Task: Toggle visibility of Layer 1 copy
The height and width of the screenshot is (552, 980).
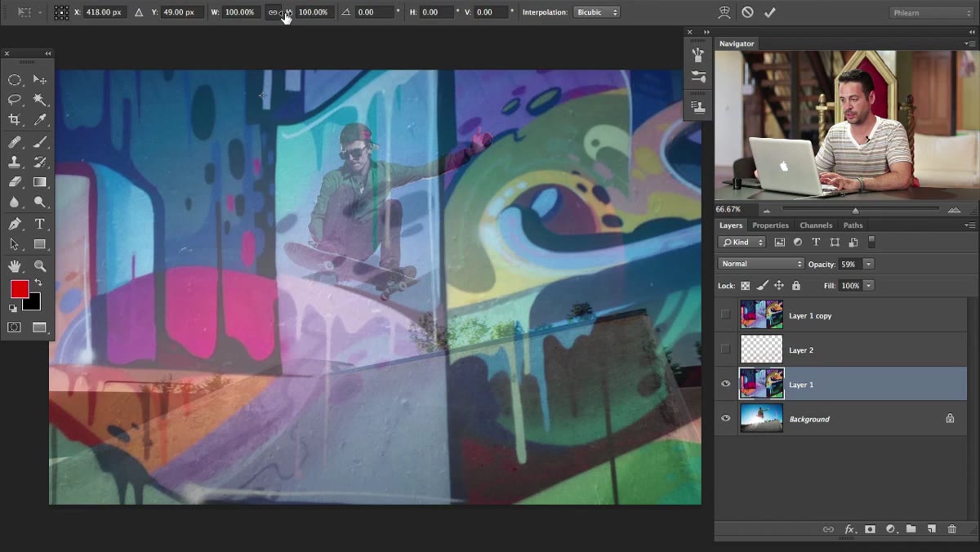Action: [x=725, y=315]
